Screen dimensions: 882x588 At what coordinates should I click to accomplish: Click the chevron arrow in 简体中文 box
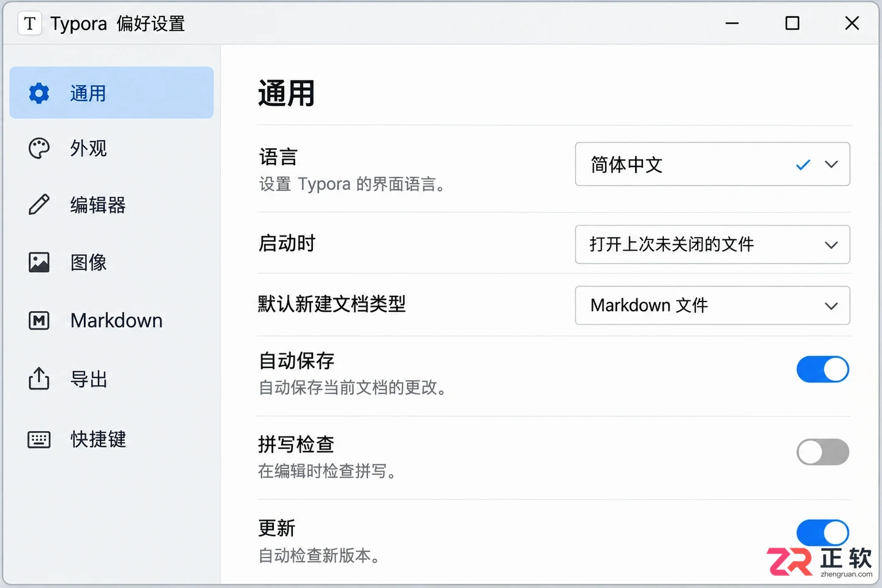tap(831, 164)
